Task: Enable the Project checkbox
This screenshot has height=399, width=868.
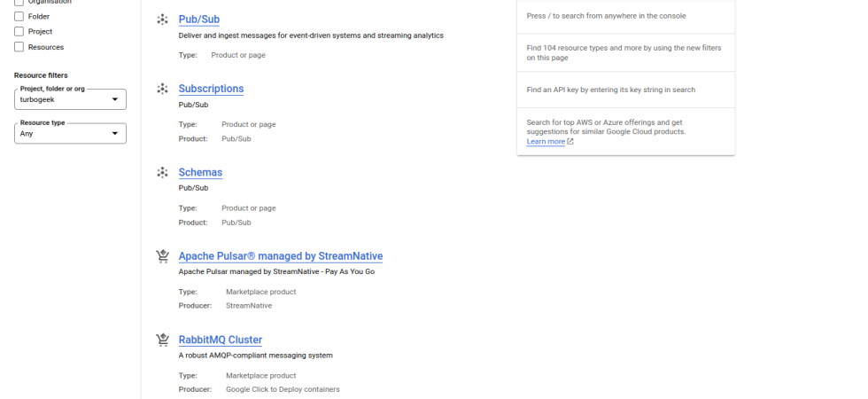Action: 19,32
